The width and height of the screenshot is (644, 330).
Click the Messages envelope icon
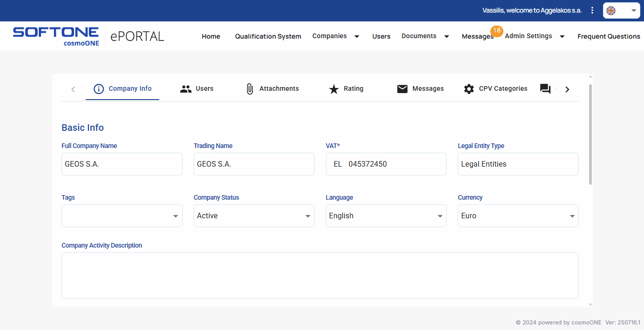402,89
